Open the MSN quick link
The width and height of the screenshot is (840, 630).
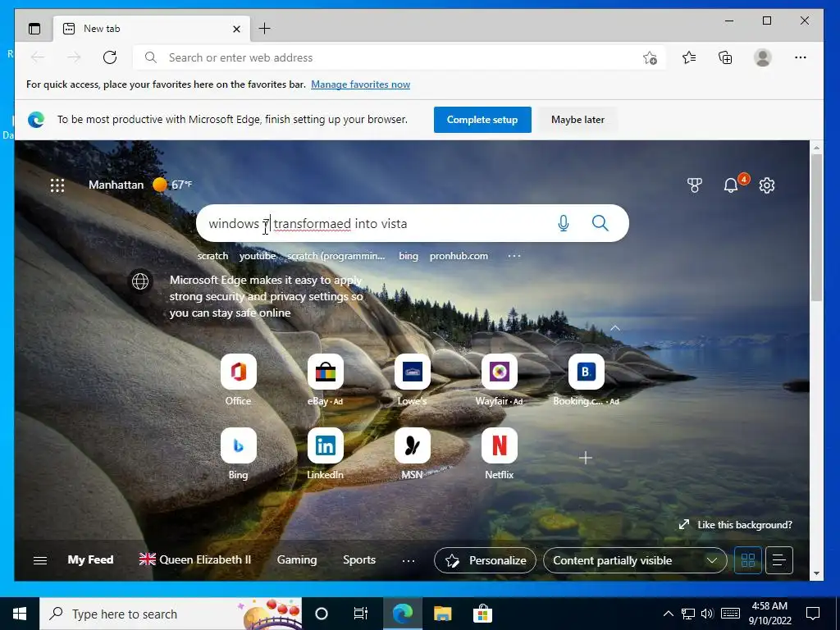(x=413, y=453)
